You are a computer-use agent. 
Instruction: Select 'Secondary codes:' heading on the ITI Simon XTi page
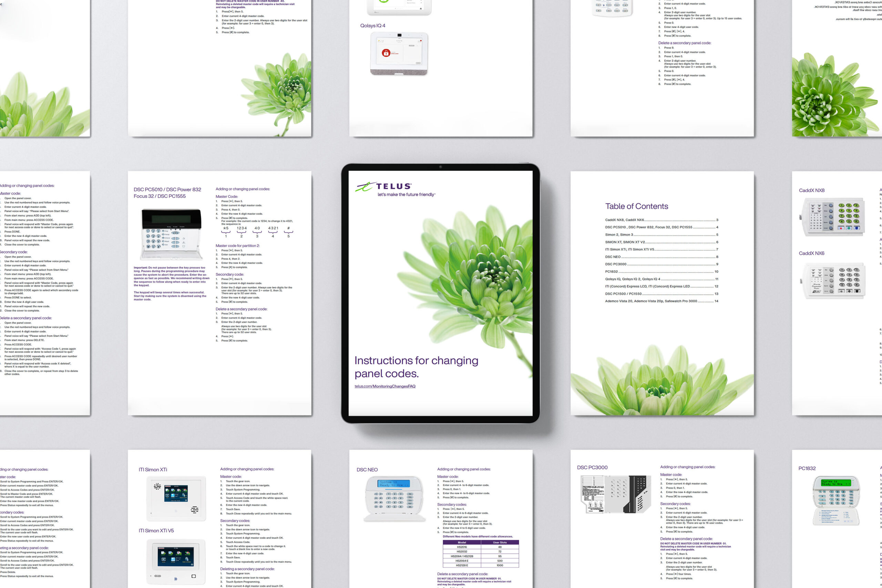(x=235, y=521)
